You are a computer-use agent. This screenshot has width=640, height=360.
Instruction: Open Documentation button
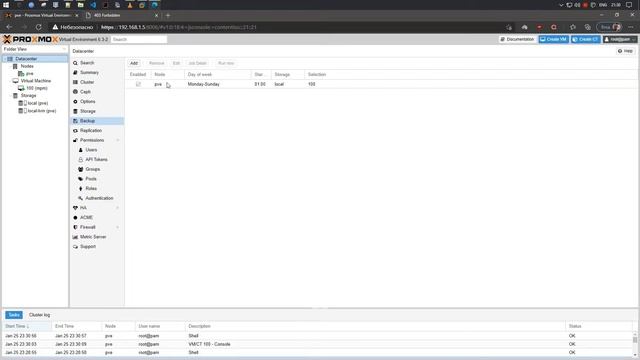pyautogui.click(x=517, y=39)
